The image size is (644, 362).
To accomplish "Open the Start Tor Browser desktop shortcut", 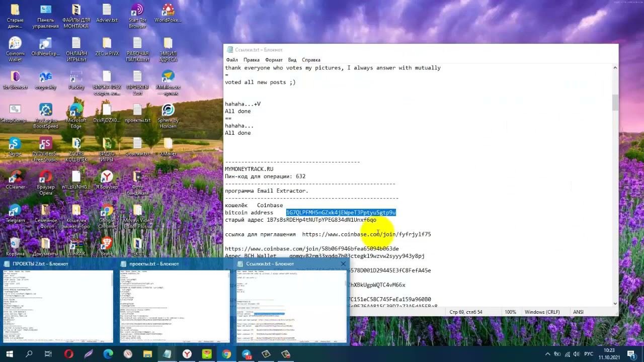I will coord(137,16).
